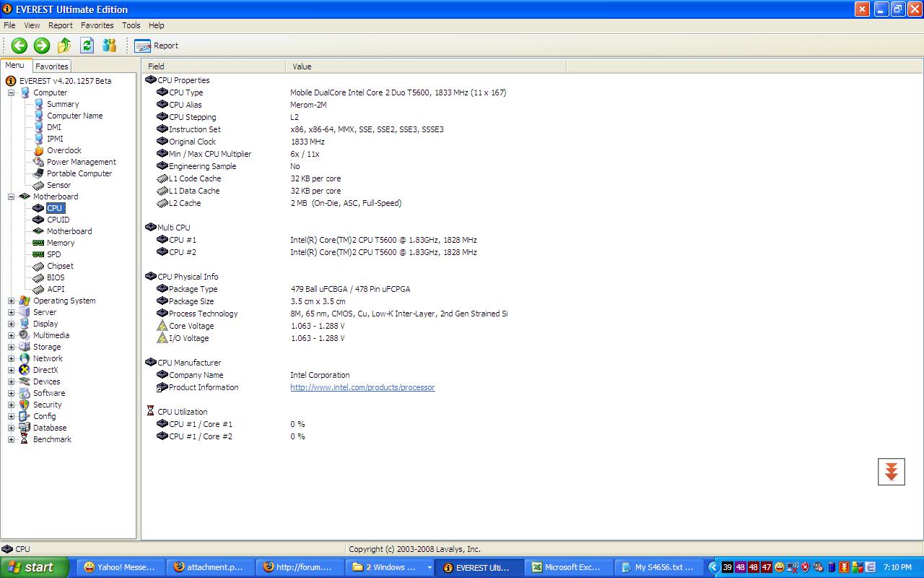924x578 pixels.
Task: Expand the Server tree node
Action: pos(11,312)
